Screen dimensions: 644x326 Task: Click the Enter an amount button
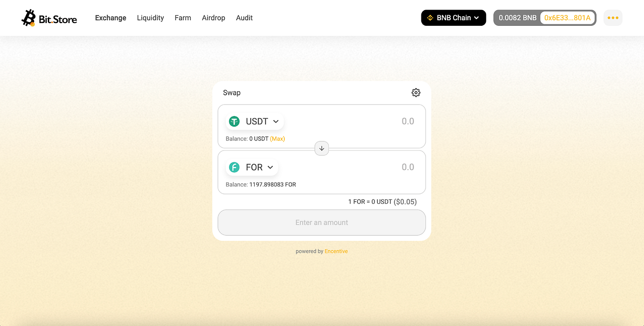point(322,222)
